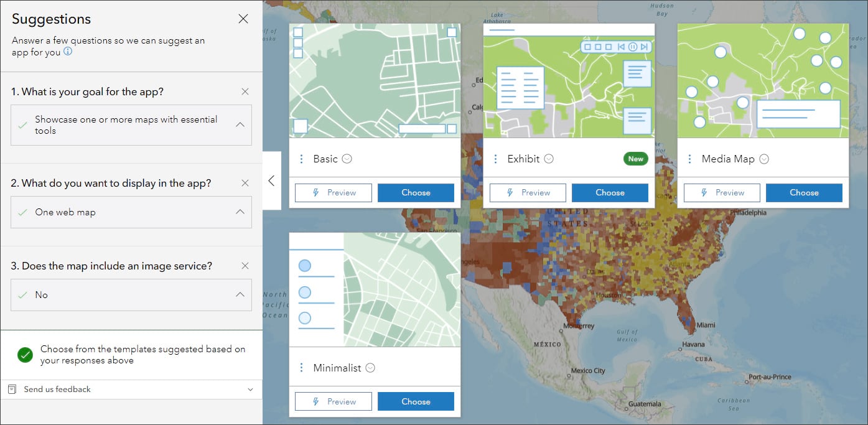
Task: Preview the Basic template
Action: tap(334, 193)
